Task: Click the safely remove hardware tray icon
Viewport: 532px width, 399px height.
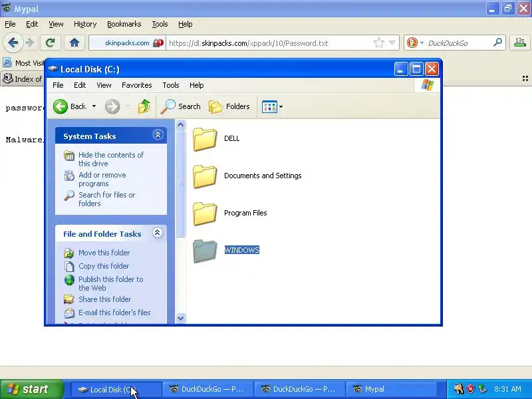Action: [482, 389]
